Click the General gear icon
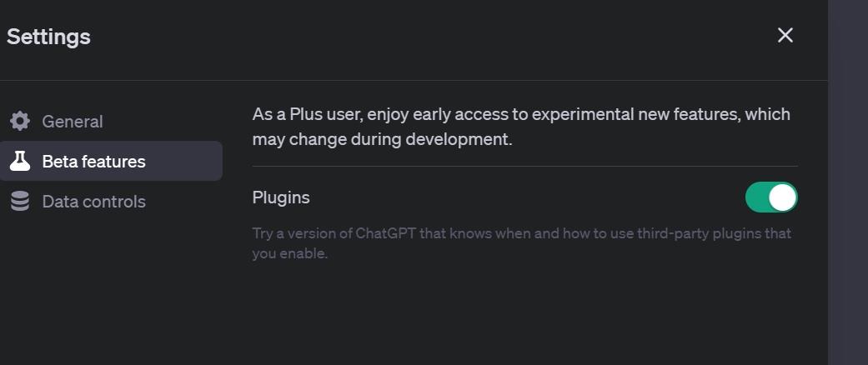868x365 pixels. pyautogui.click(x=20, y=121)
